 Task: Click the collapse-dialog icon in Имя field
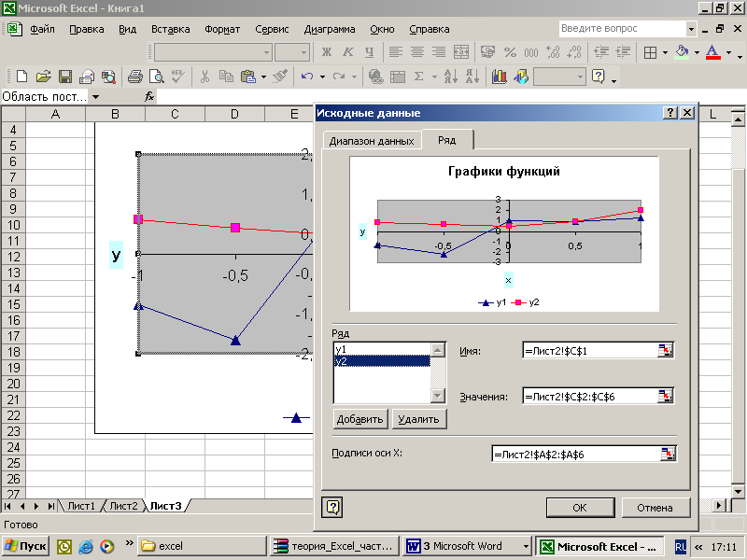(x=665, y=351)
